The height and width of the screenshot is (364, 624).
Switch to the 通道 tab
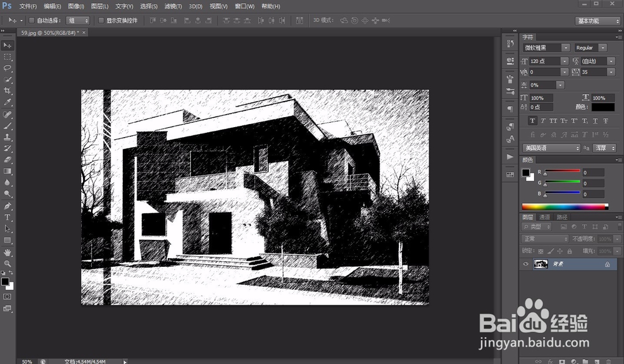(544, 217)
